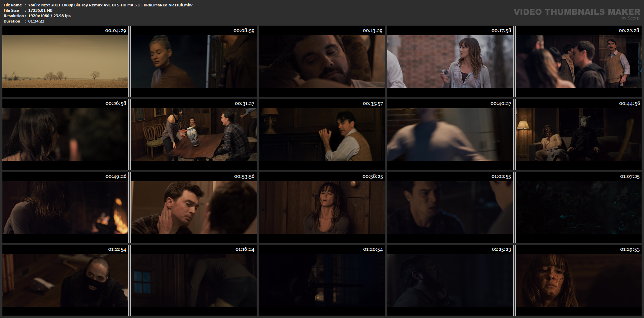Click the File Size label
Image resolution: width=644 pixels, height=318 pixels.
click(11, 10)
